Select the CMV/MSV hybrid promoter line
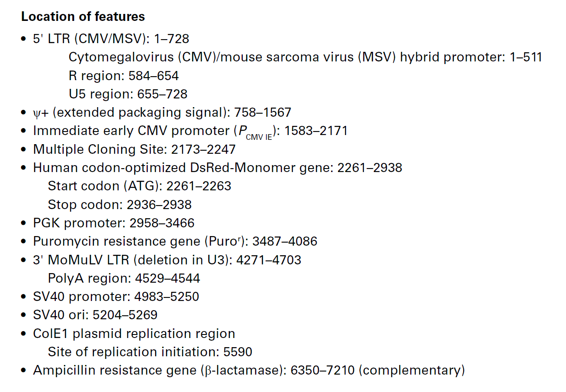The image size is (566, 392). [x=305, y=57]
